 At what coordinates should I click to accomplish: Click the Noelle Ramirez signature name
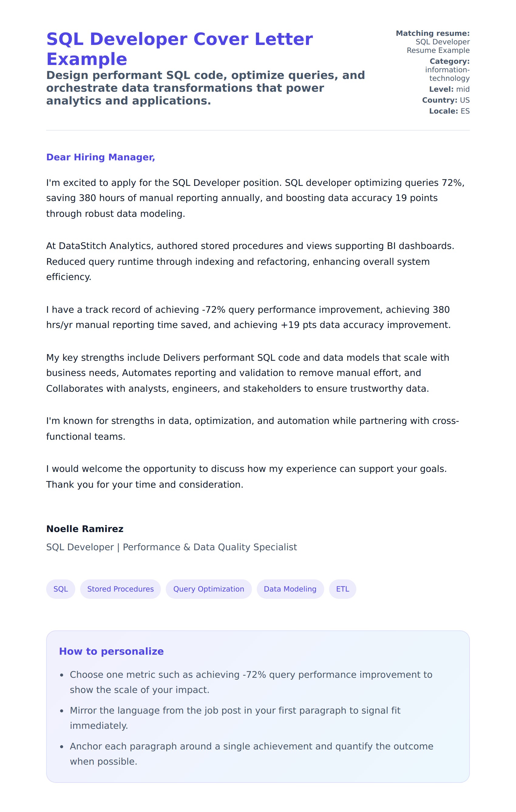85,529
